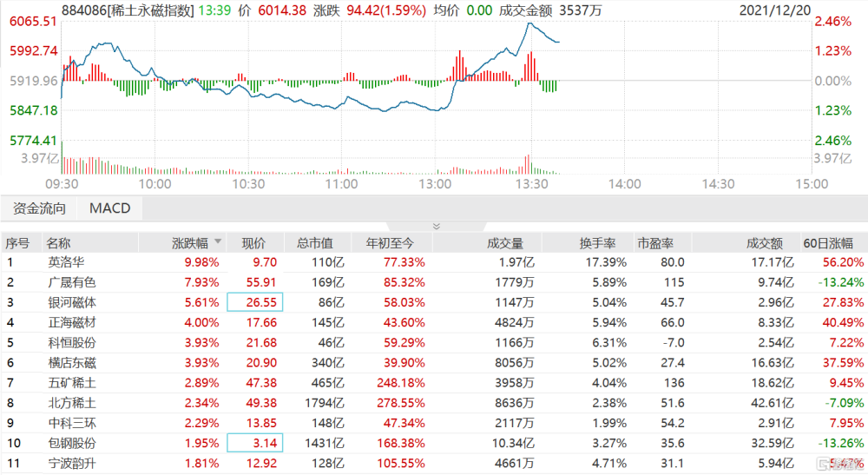Sort by 总市值 column header
The height and width of the screenshot is (475, 868).
[x=315, y=243]
